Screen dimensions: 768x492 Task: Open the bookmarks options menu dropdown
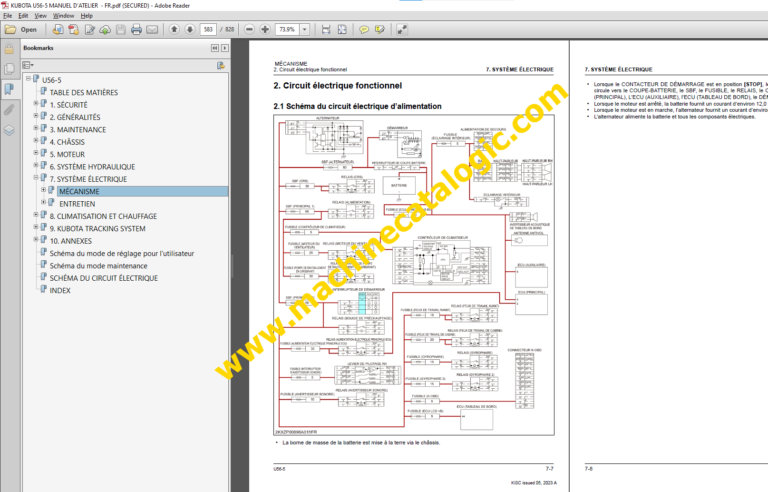coord(28,65)
